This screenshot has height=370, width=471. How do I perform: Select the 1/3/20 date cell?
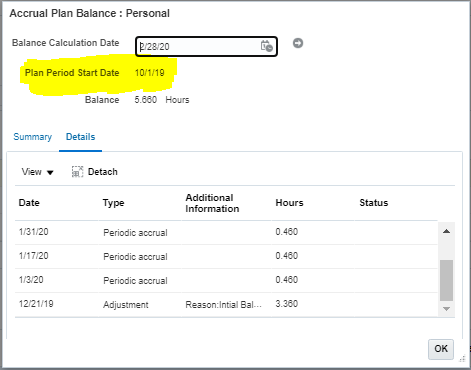[x=31, y=280]
